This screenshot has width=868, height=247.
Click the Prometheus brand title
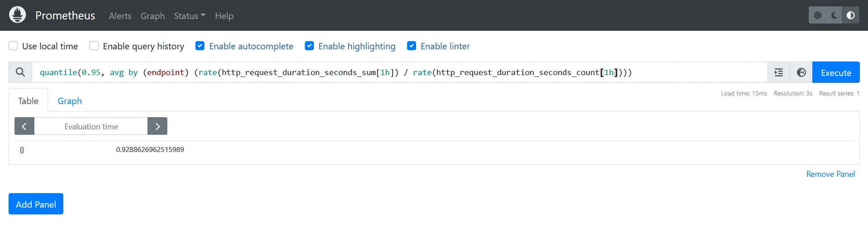[65, 15]
